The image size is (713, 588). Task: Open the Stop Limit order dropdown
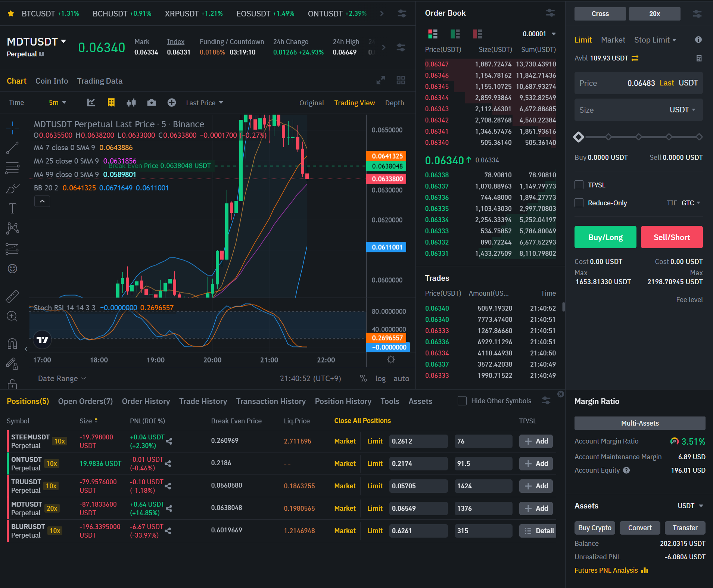click(655, 40)
